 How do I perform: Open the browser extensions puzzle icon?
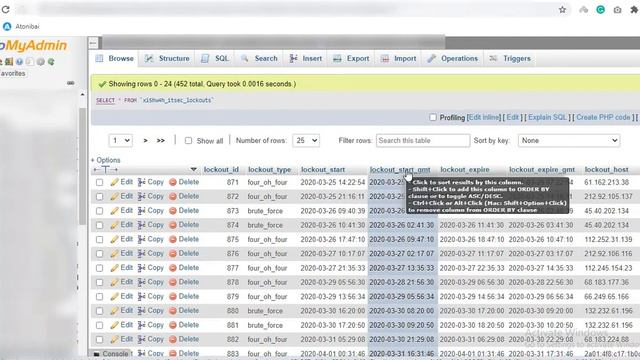tap(634, 9)
